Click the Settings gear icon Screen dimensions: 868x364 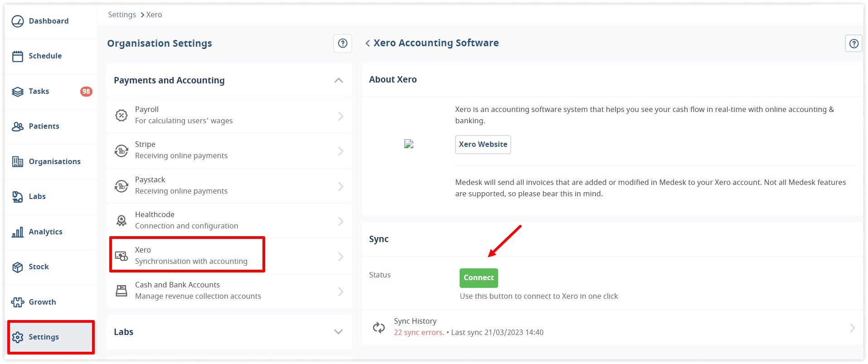tap(17, 337)
